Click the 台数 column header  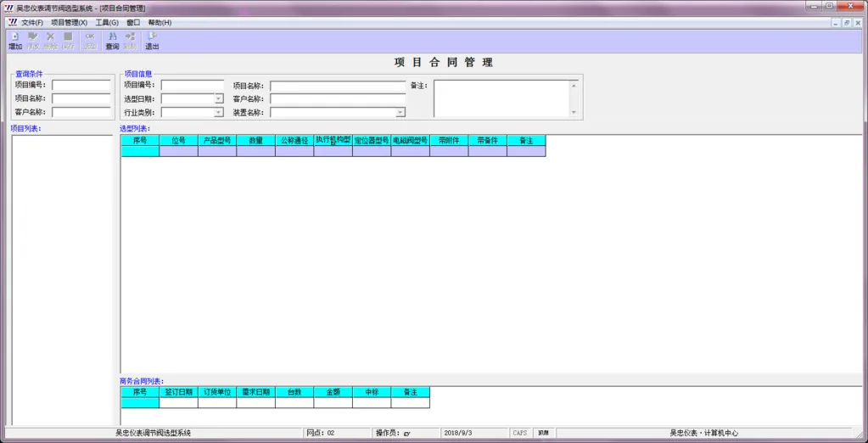click(294, 392)
